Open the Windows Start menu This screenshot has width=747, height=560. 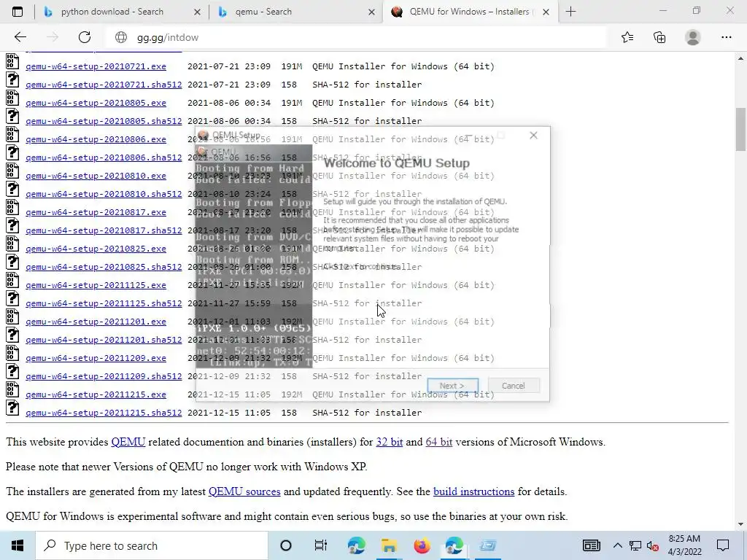[18, 545]
